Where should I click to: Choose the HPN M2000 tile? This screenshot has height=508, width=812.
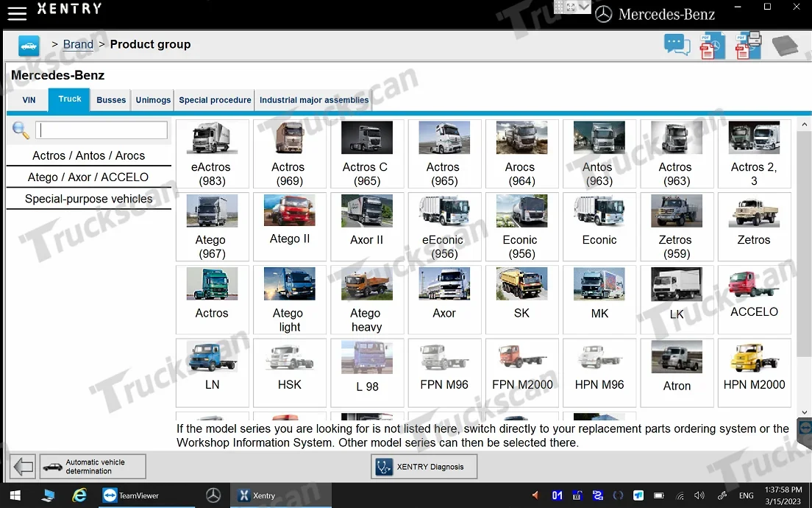754,373
